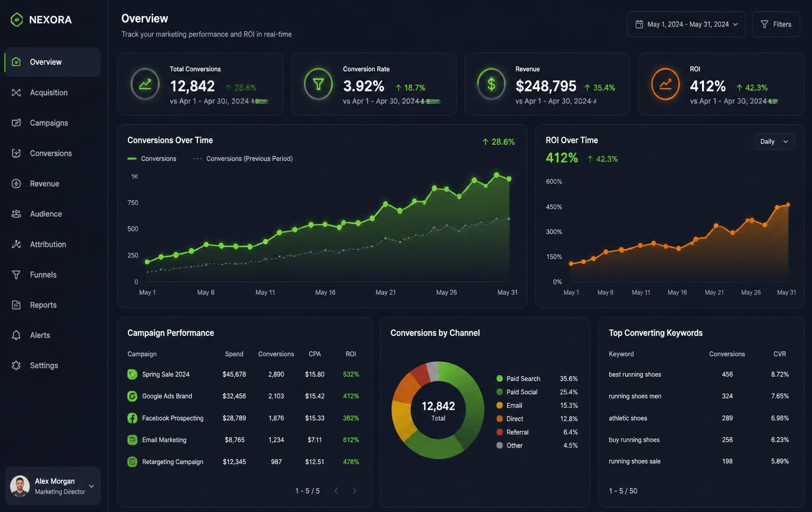The width and height of the screenshot is (812, 512).
Task: Open the Overview menu item
Action: point(53,62)
